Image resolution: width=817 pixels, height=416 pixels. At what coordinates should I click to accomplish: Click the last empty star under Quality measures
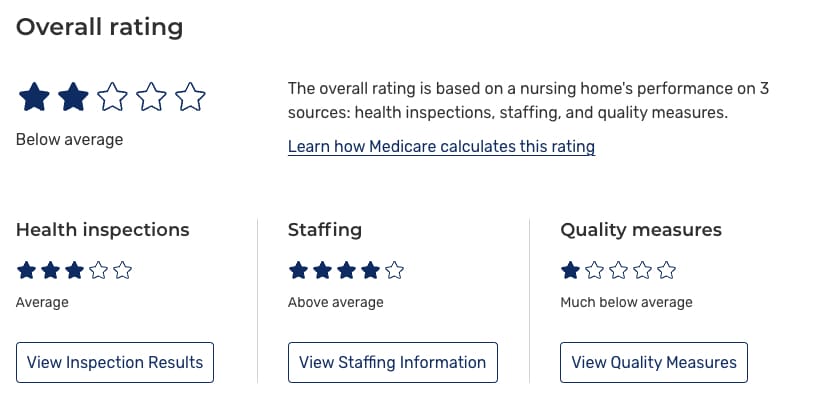pos(667,270)
